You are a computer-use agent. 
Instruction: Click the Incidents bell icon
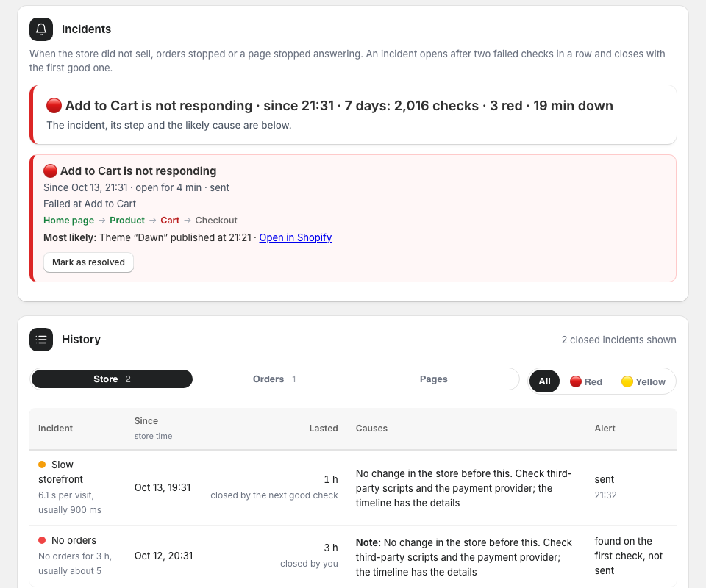[41, 29]
